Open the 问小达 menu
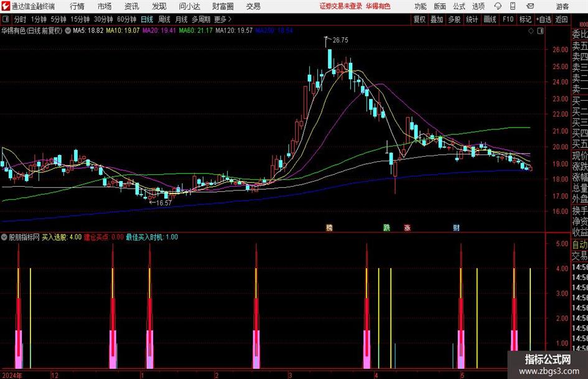This screenshot has width=588, height=379. (x=189, y=6)
